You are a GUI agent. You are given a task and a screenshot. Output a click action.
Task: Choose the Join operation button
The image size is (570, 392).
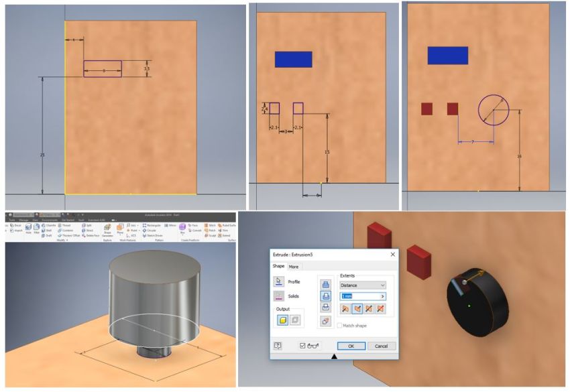click(x=326, y=285)
